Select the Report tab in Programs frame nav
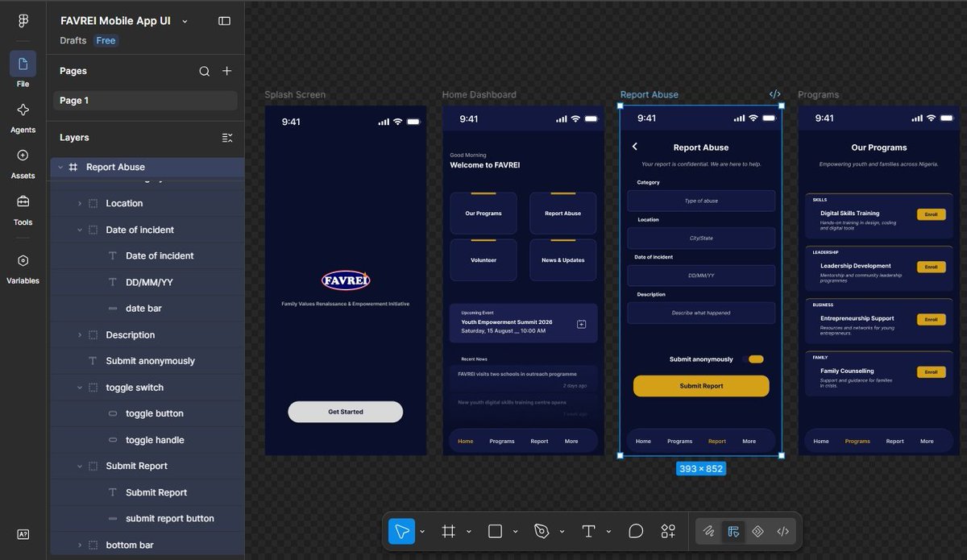This screenshot has width=967, height=560. coord(894,442)
